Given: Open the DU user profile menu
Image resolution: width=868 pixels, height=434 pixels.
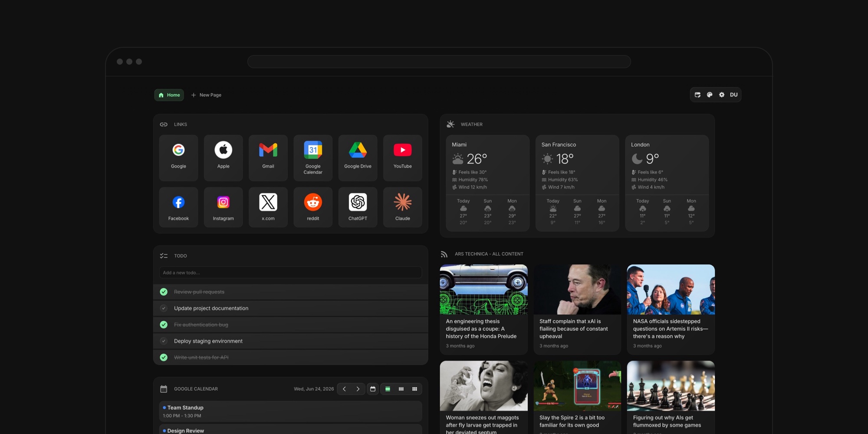Looking at the screenshot, I should (734, 95).
